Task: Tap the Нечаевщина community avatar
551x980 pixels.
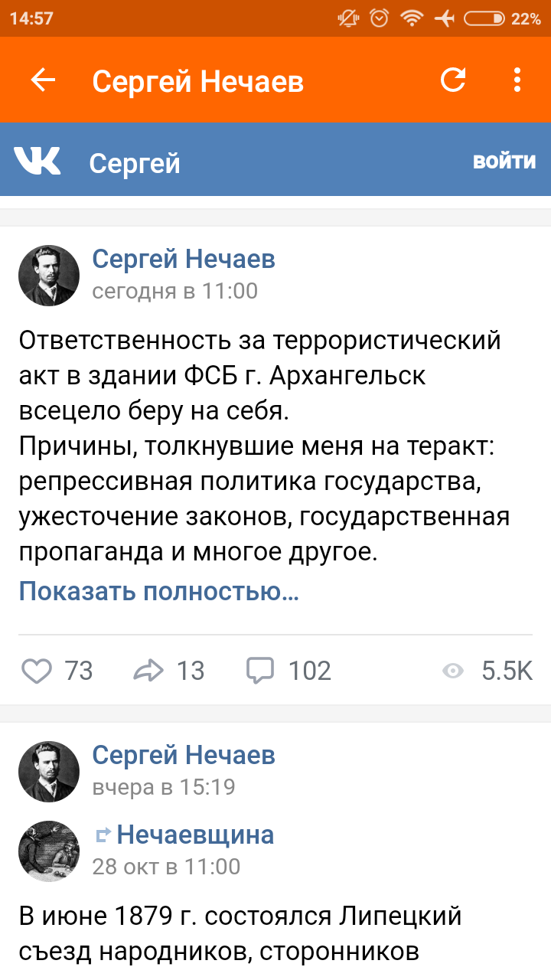Action: tap(49, 851)
